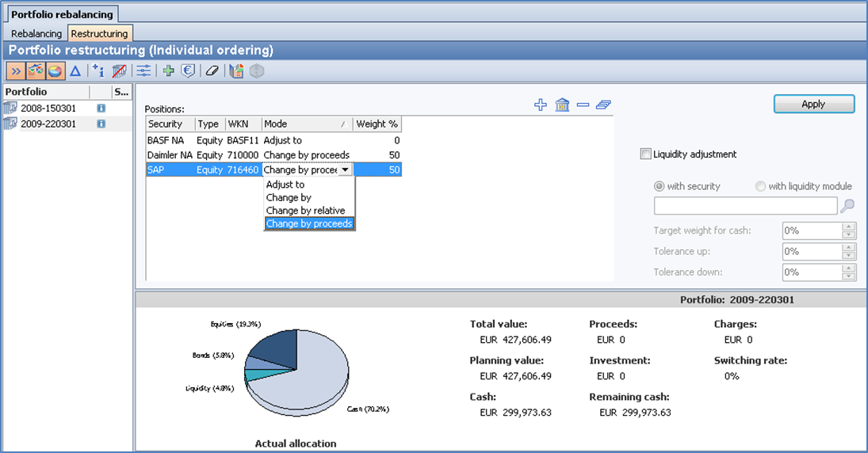The width and height of the screenshot is (868, 453).
Task: Select the Restructuring tab
Action: [99, 34]
